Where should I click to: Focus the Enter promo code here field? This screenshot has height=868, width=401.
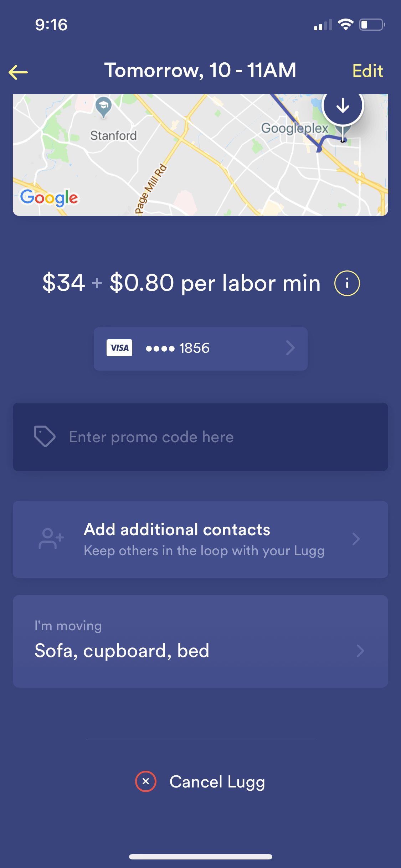200,437
